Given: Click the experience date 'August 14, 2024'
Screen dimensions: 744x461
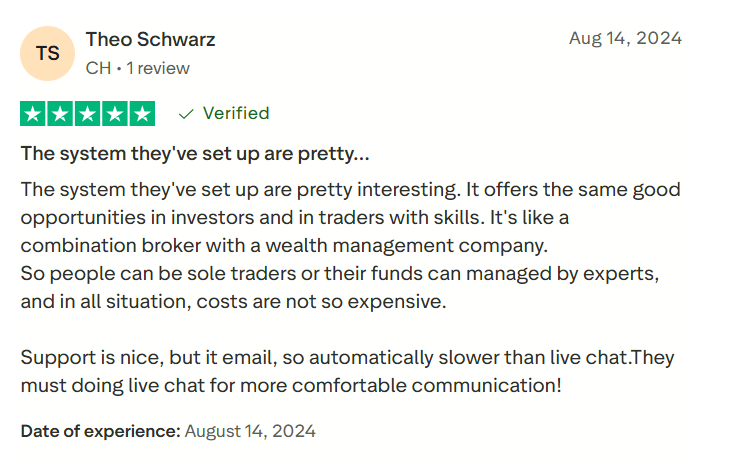Looking at the screenshot, I should (250, 432).
